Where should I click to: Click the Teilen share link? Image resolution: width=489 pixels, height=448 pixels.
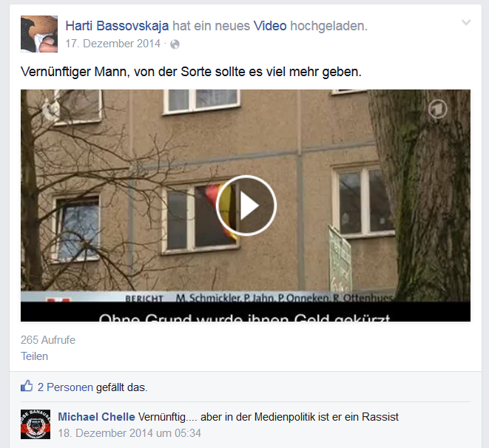click(34, 356)
